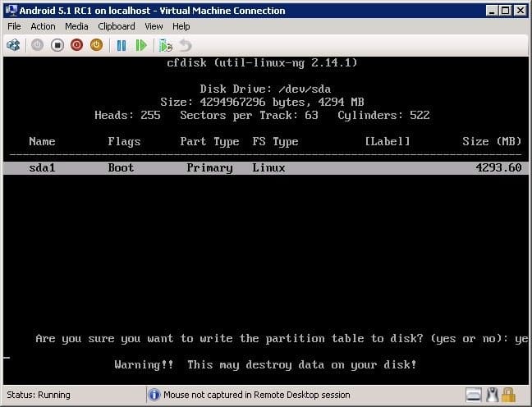The height and width of the screenshot is (407, 532).
Task: Click the 'Disk Drive: /dev/sda' line
Action: click(265, 89)
